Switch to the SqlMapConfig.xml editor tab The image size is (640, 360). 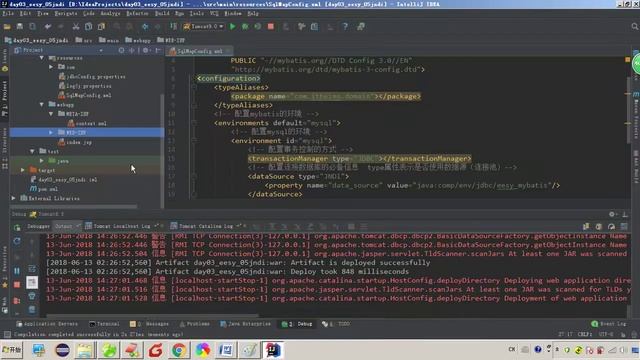201,51
